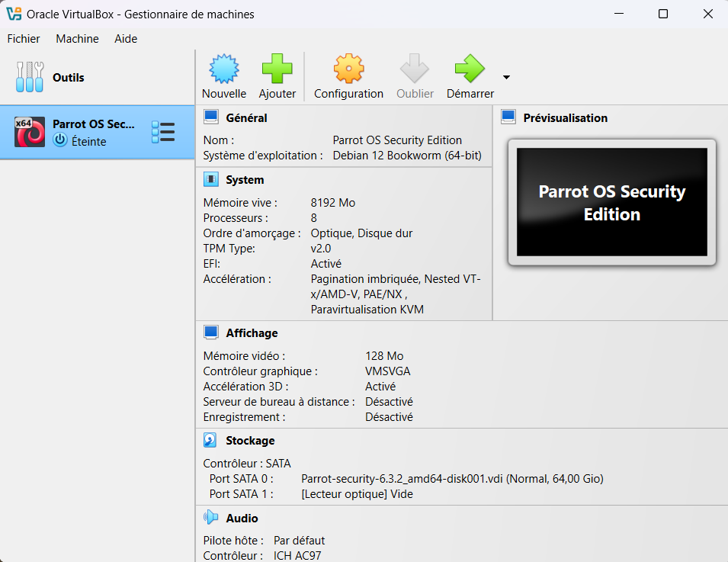This screenshot has width=728, height=562.
Task: Maximize the VirtualBox window
Action: coord(663,14)
